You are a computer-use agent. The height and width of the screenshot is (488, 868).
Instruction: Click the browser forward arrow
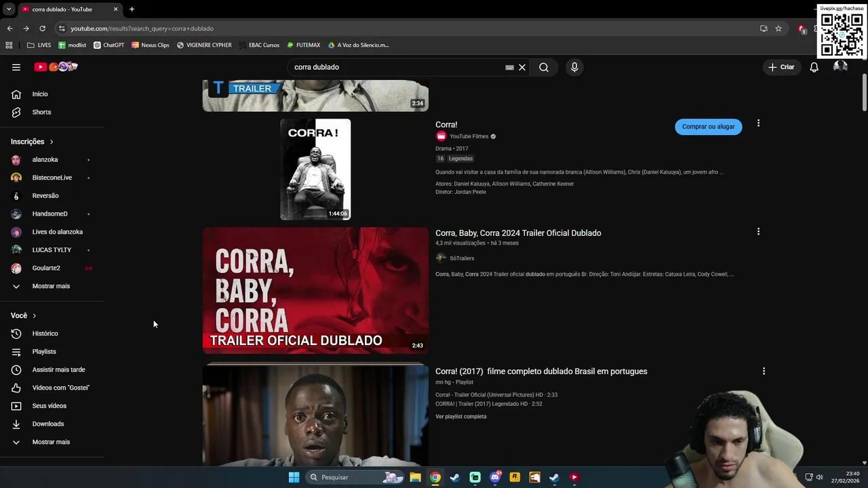pyautogui.click(x=26, y=28)
